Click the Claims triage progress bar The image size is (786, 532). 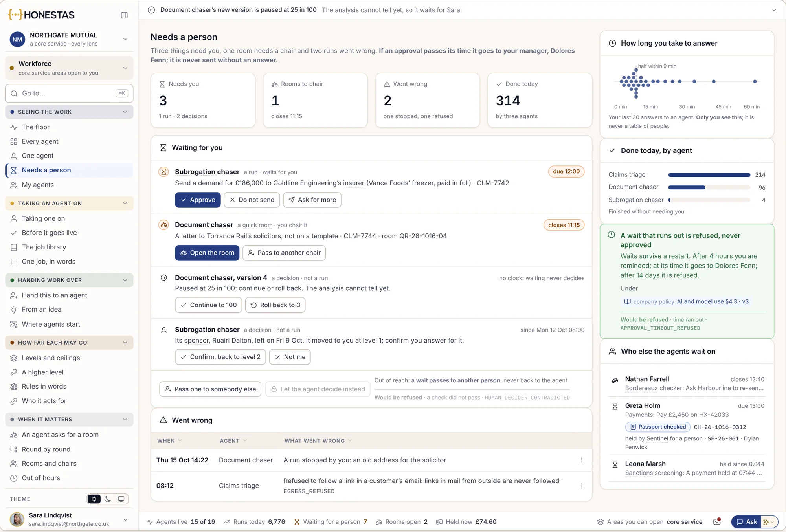709,175
